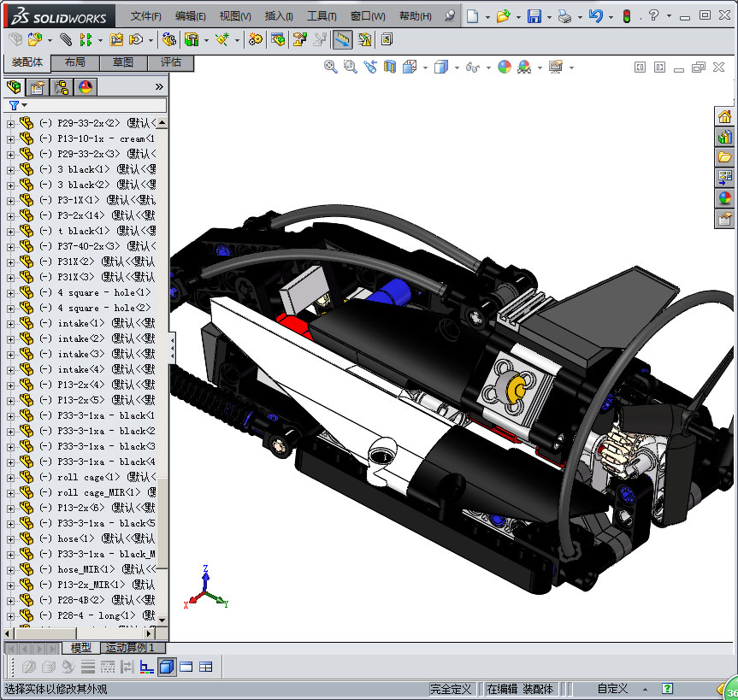Click the Edit appearance color ball icon
Screen dimensions: 738x700
pyautogui.click(x=505, y=67)
